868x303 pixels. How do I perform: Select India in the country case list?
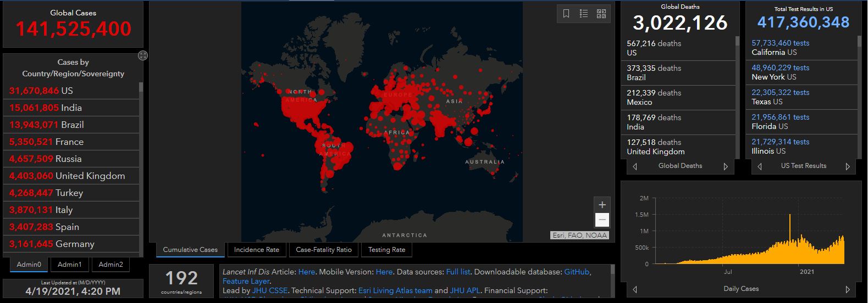[71, 108]
